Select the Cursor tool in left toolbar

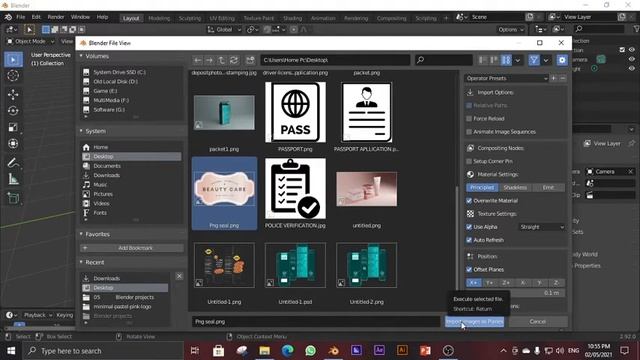pos(13,76)
